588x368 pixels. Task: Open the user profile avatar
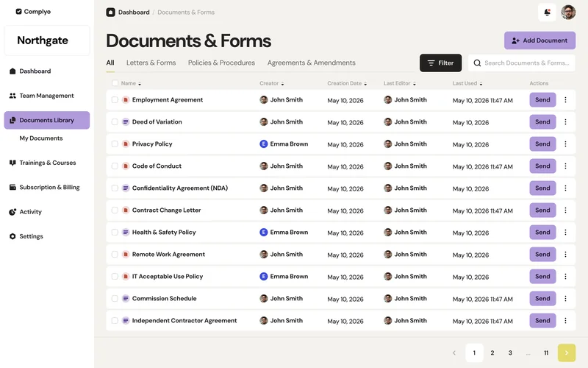(x=568, y=13)
